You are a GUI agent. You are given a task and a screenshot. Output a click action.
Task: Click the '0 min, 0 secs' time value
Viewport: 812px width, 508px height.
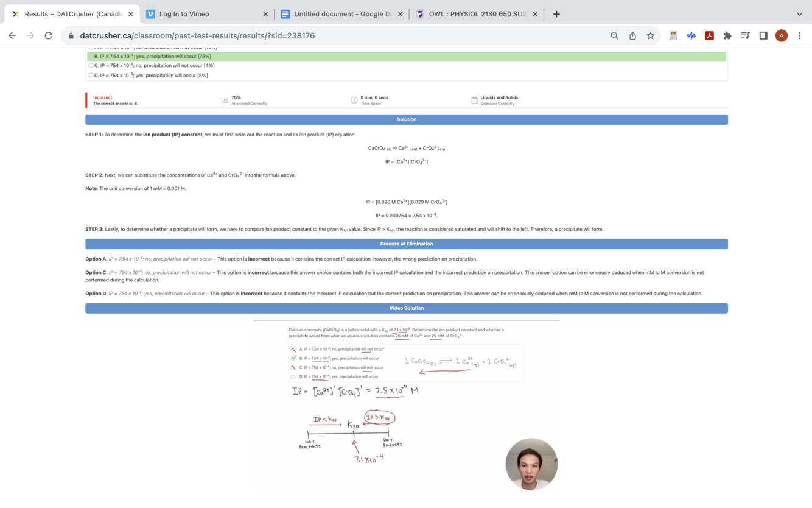(374, 97)
